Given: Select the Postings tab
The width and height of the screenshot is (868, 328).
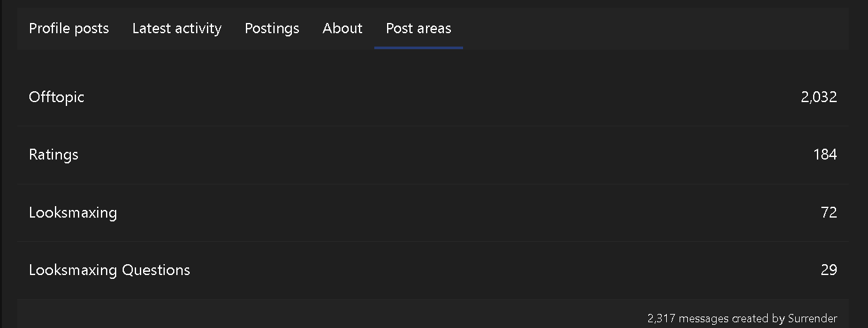Looking at the screenshot, I should point(272,29).
